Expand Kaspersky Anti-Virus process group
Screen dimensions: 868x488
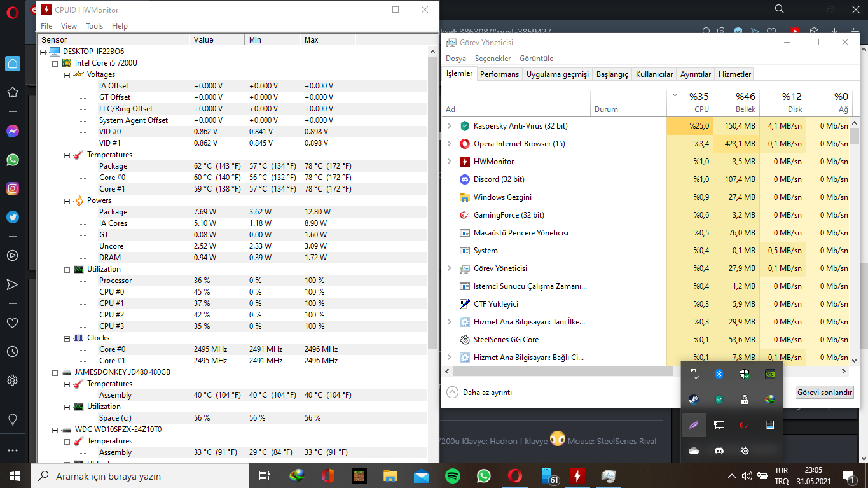pyautogui.click(x=450, y=126)
